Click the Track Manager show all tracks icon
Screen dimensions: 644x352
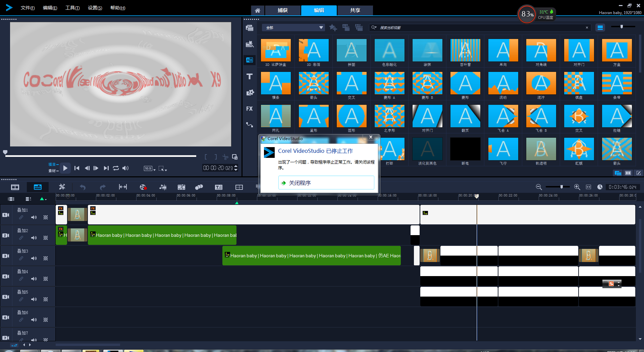[x=11, y=199]
